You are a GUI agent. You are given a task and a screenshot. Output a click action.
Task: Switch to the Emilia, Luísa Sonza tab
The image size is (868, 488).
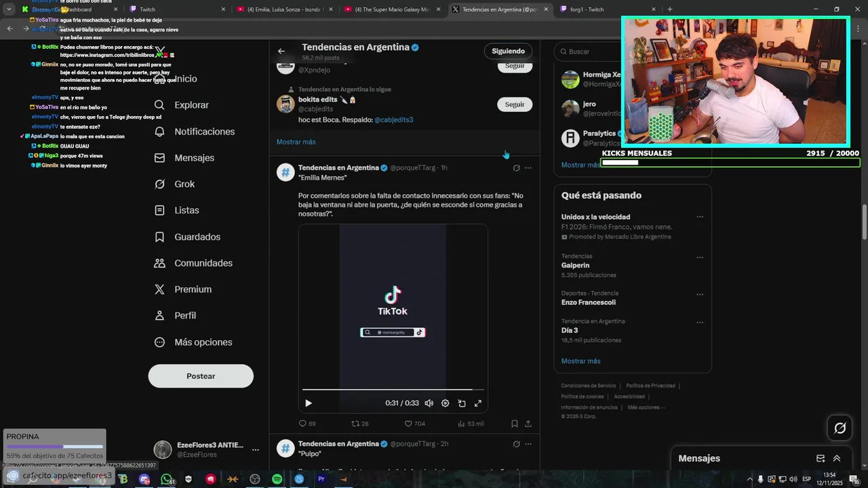[285, 9]
